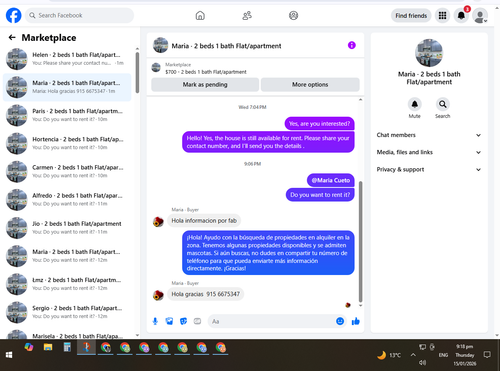This screenshot has width=500, height=371.
Task: Open Łmz's apartment conversation
Action: point(67,284)
